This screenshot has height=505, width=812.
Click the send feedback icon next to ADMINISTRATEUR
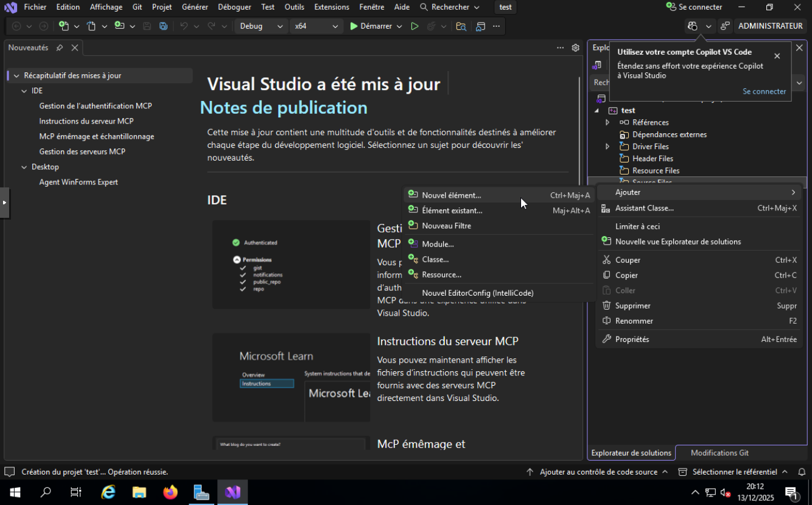(724, 26)
